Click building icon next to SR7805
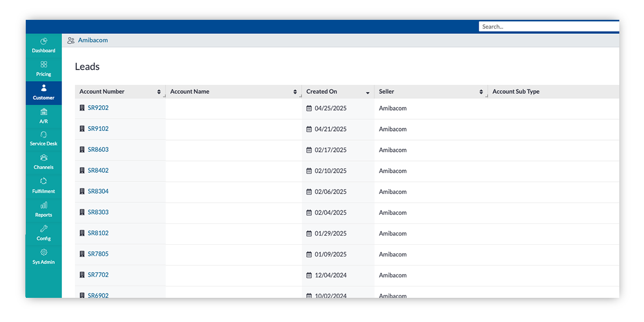 click(x=82, y=254)
